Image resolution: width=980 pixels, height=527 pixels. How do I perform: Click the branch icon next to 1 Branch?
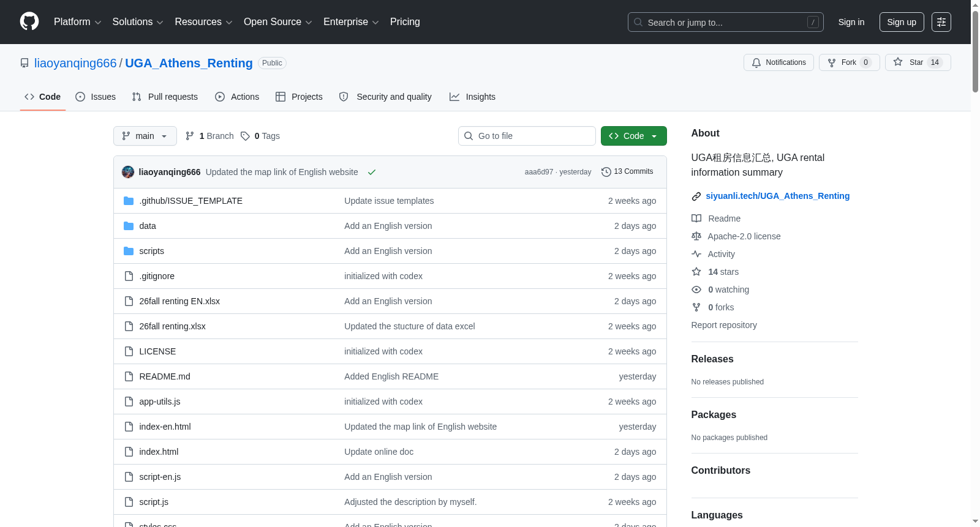pyautogui.click(x=190, y=136)
